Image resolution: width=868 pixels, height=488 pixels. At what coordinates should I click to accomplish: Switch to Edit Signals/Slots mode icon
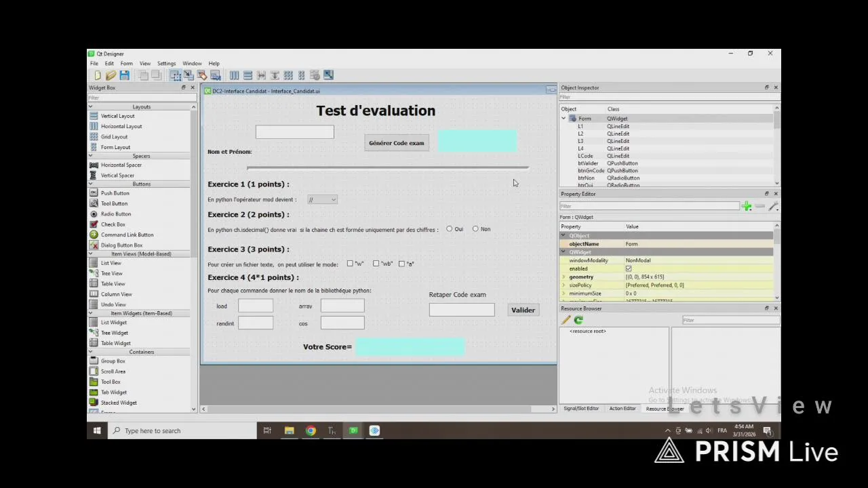(189, 75)
